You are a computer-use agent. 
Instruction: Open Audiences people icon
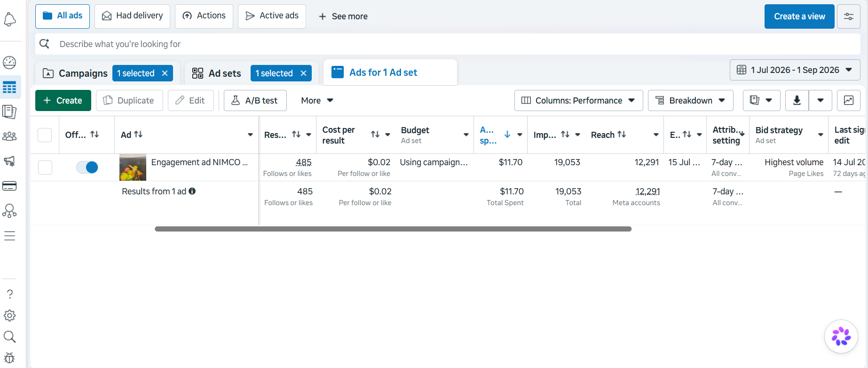pos(9,136)
